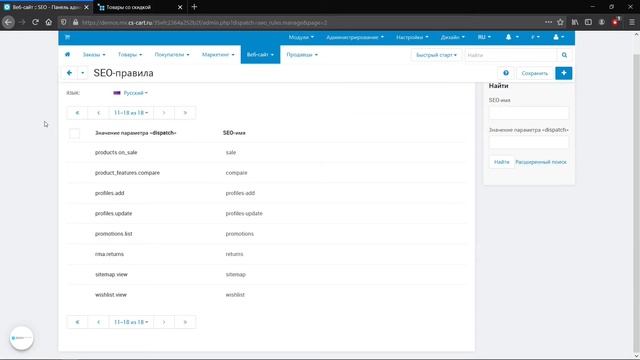Go back with the blue arrow beside SEO-правила

coord(69,73)
